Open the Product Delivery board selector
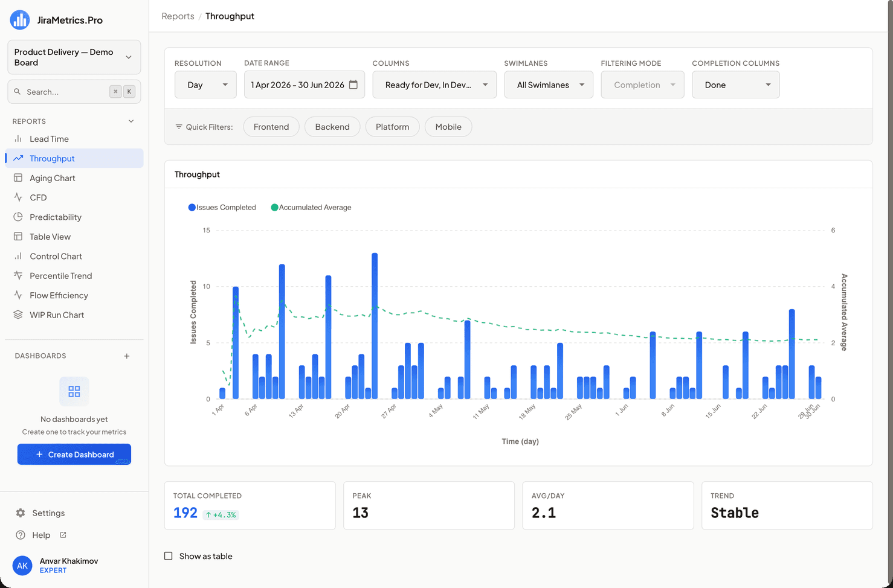The height and width of the screenshot is (588, 893). click(74, 57)
